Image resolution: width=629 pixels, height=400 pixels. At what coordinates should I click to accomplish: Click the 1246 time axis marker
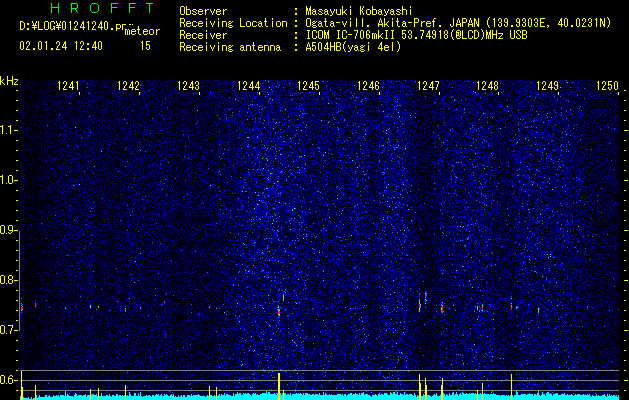[368, 85]
